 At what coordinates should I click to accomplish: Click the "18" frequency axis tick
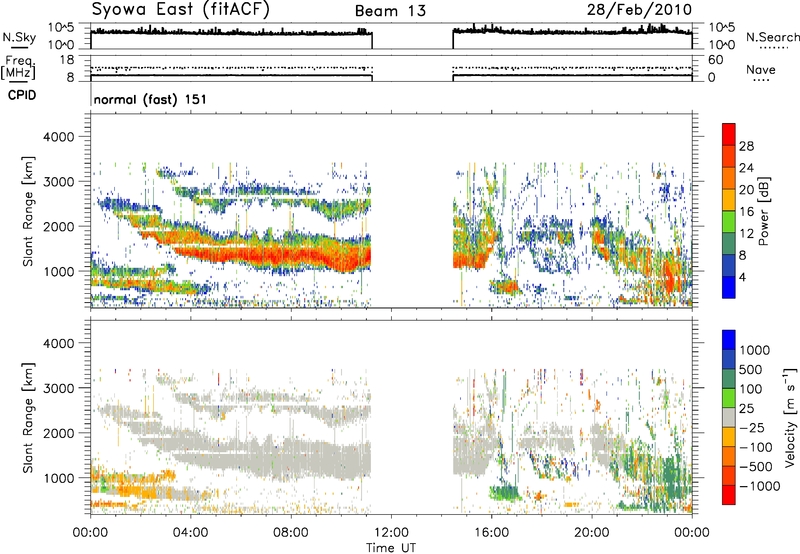[x=67, y=60]
